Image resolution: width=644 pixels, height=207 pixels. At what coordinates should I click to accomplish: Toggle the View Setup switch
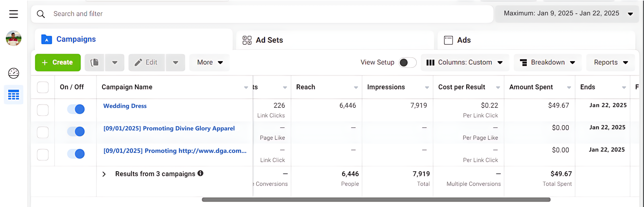407,62
